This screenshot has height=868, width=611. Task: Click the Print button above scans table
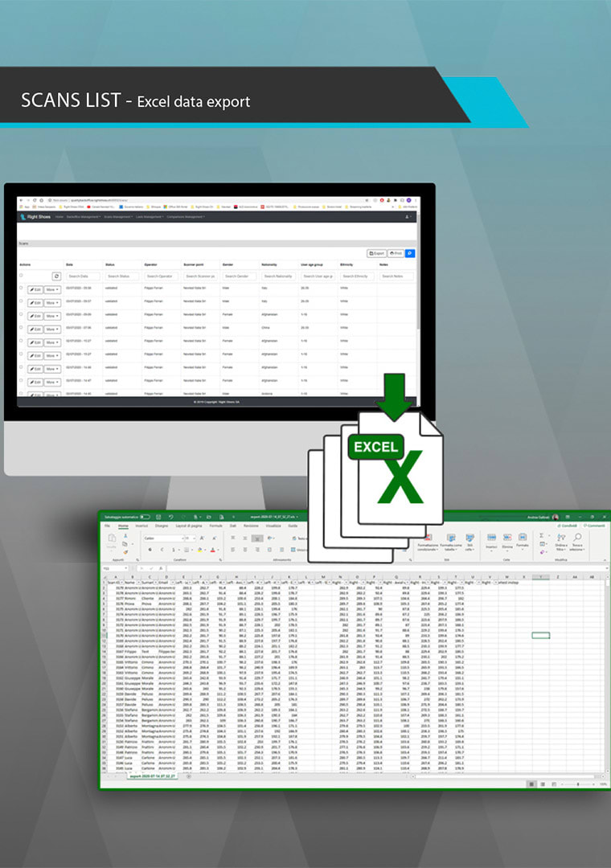(396, 253)
